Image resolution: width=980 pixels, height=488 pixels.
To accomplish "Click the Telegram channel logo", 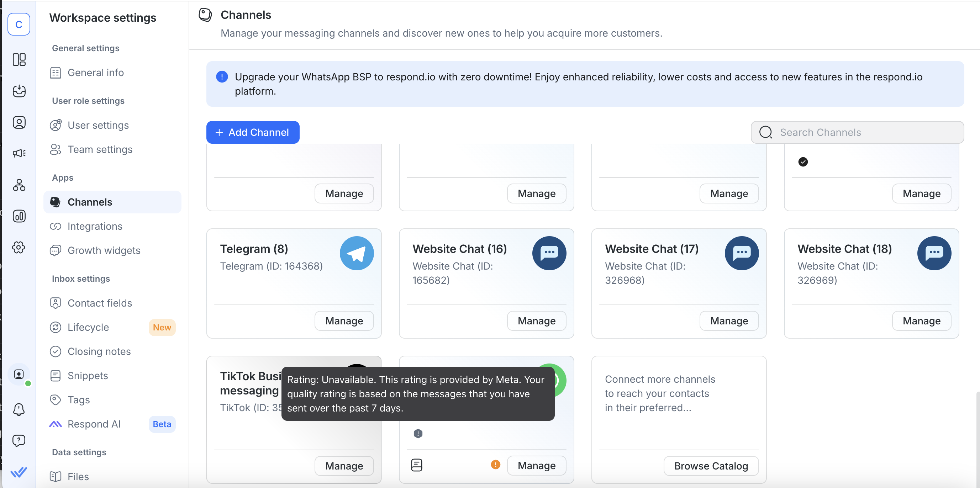I will pyautogui.click(x=357, y=253).
